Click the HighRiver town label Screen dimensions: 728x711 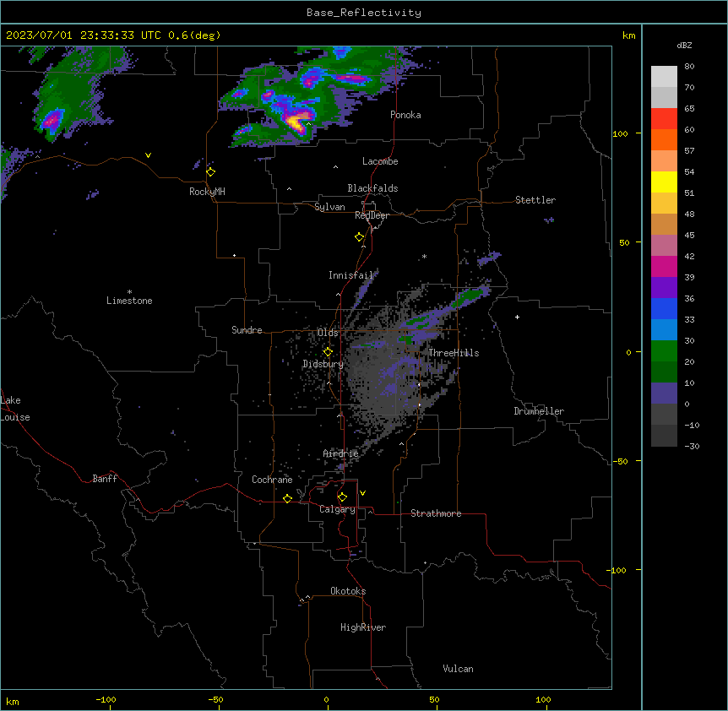point(363,627)
